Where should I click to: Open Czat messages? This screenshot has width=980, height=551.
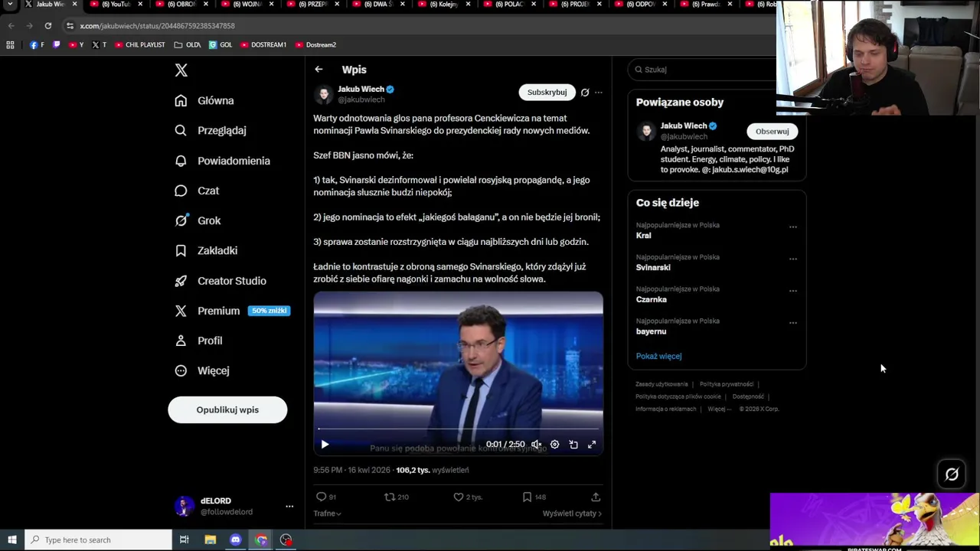point(197,191)
